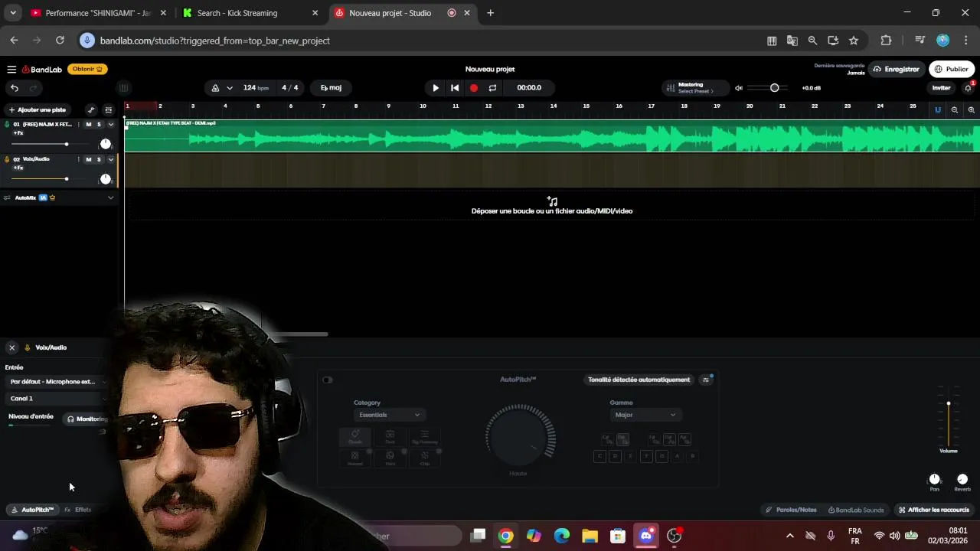Toggle loop cycle mode
This screenshot has height=551, width=980.
(x=492, y=88)
